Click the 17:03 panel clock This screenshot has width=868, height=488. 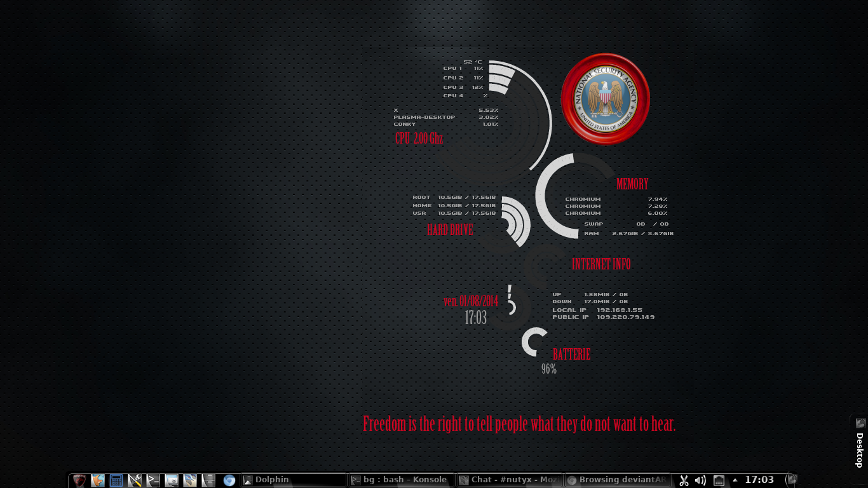click(759, 480)
